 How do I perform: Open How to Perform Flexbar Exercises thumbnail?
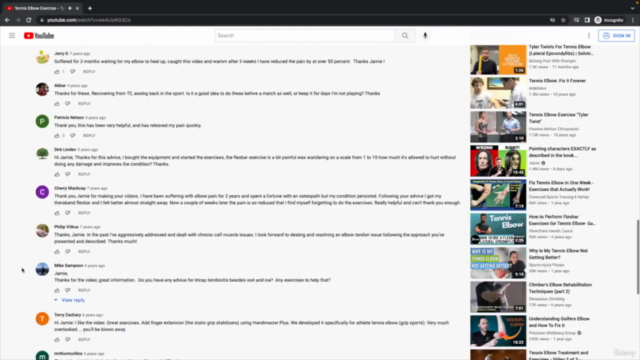498,229
